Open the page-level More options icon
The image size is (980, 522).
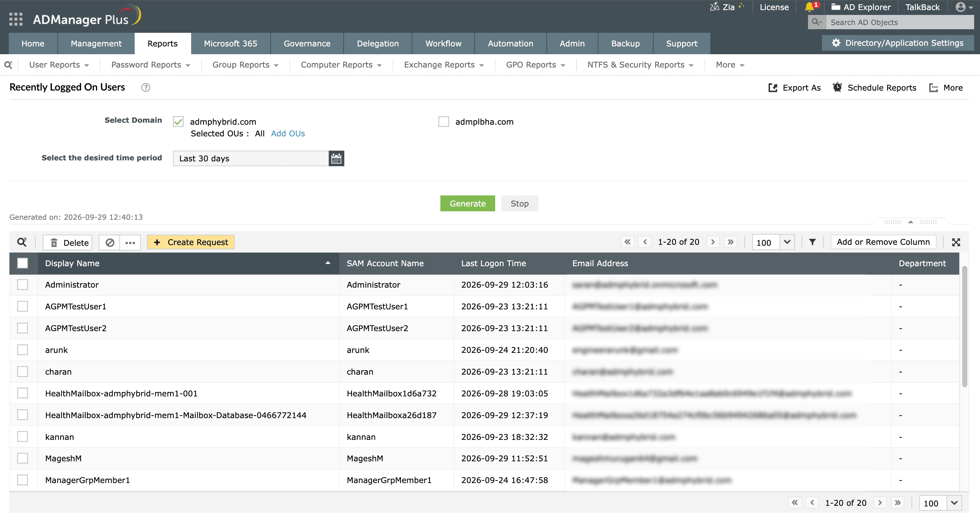(933, 88)
